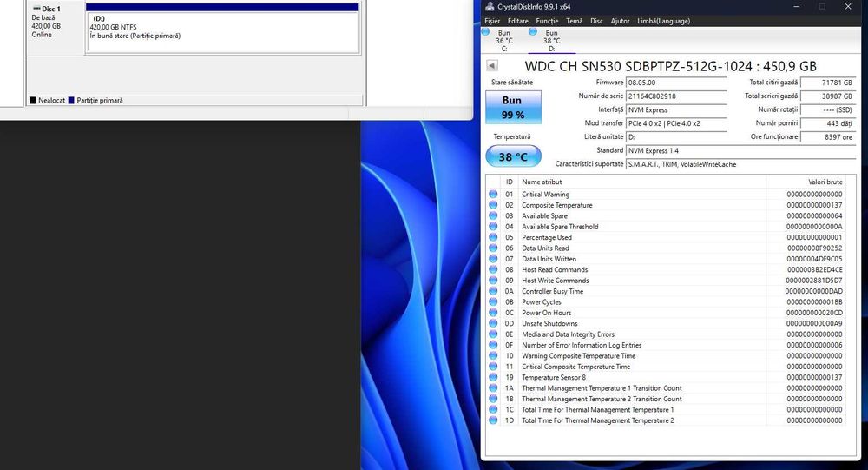Switch to the C: drive tab labeled 36 °C
The image size is (868, 470).
(503, 41)
